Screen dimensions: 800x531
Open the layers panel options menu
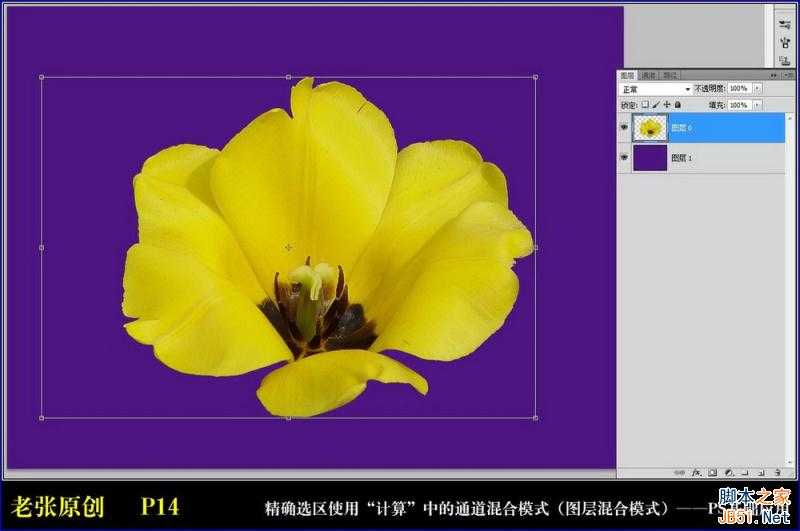(x=789, y=75)
